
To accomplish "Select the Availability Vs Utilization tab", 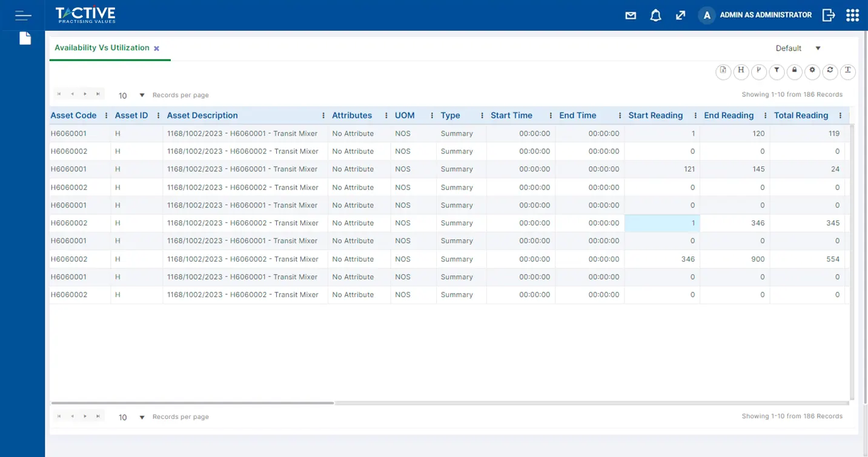I will (102, 48).
